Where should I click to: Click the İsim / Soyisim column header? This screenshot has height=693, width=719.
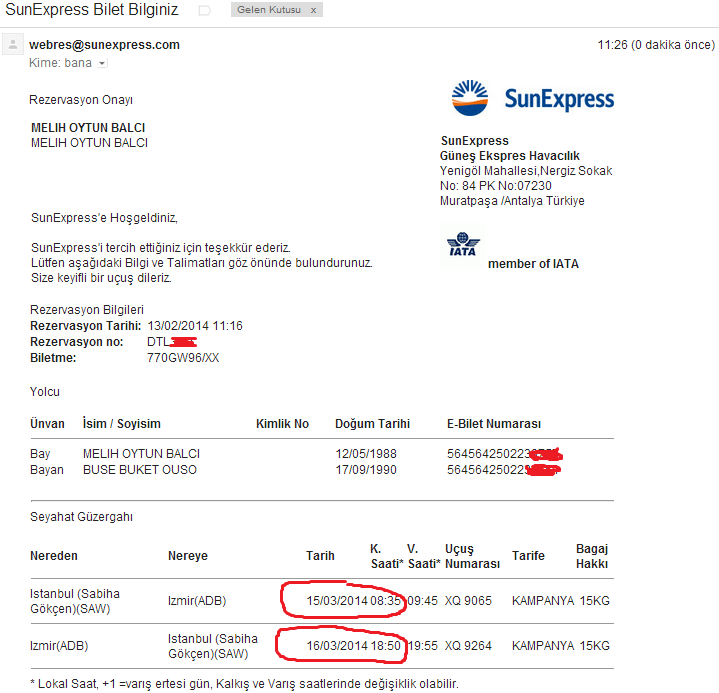[x=122, y=423]
